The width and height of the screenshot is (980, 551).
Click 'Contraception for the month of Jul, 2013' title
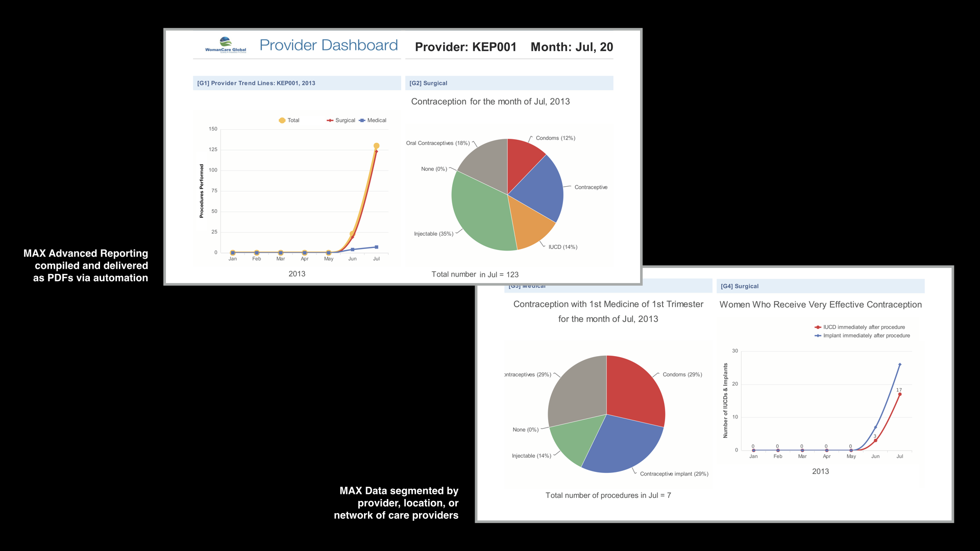(491, 102)
